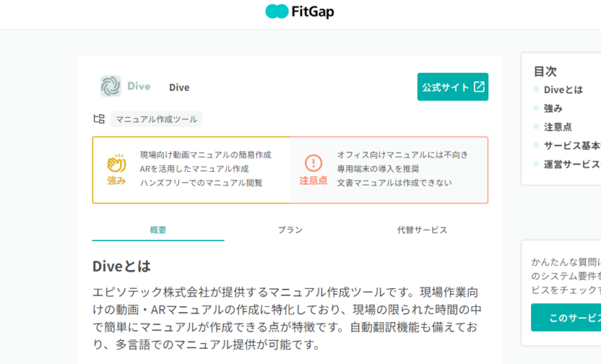This screenshot has width=601, height=364.
Task: Click the teal このサービス button
Action: click(566, 317)
